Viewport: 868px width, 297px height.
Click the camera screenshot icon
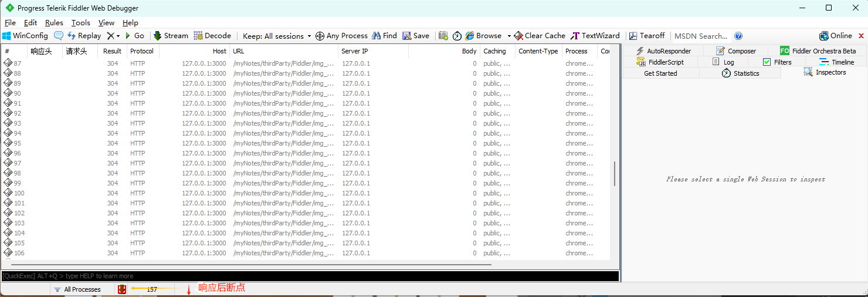coord(443,36)
